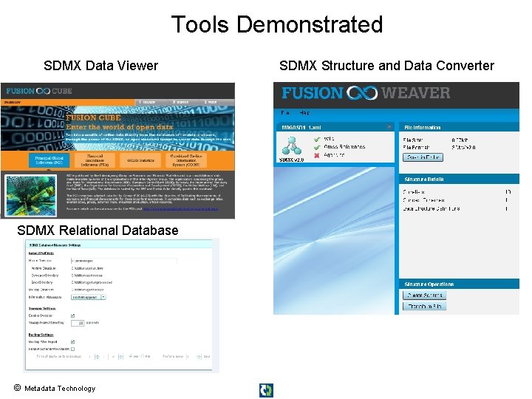Click the Structure Details panel header
The width and height of the screenshot is (532, 399).
click(x=459, y=179)
